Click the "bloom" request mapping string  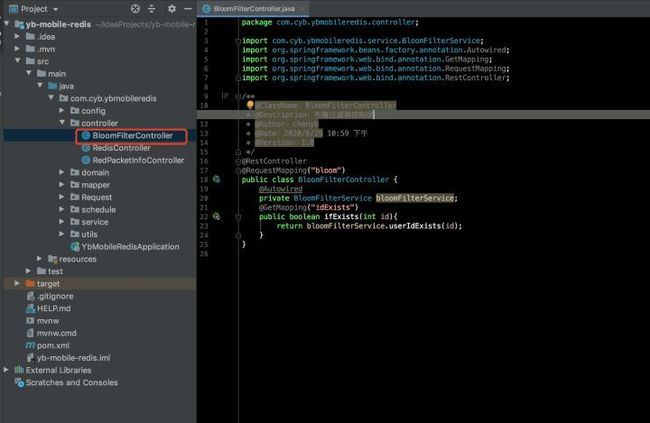[326, 170]
